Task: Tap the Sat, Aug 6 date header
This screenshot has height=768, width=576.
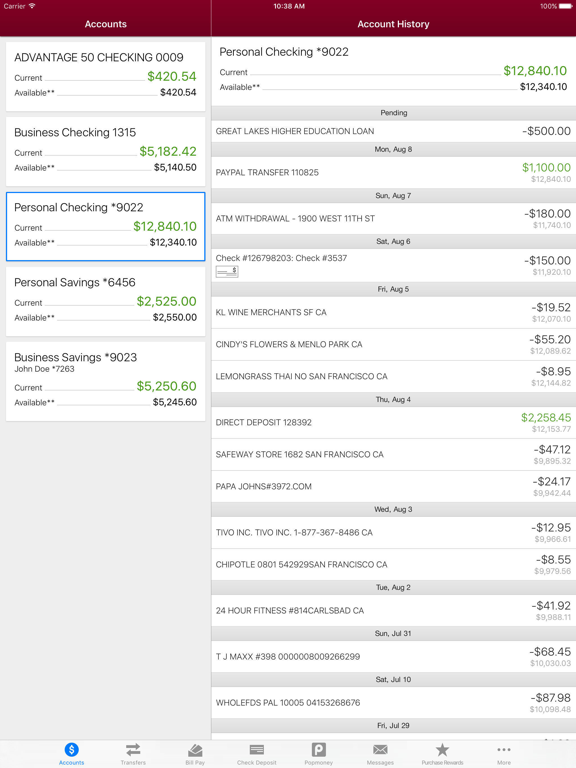Action: coord(393,241)
